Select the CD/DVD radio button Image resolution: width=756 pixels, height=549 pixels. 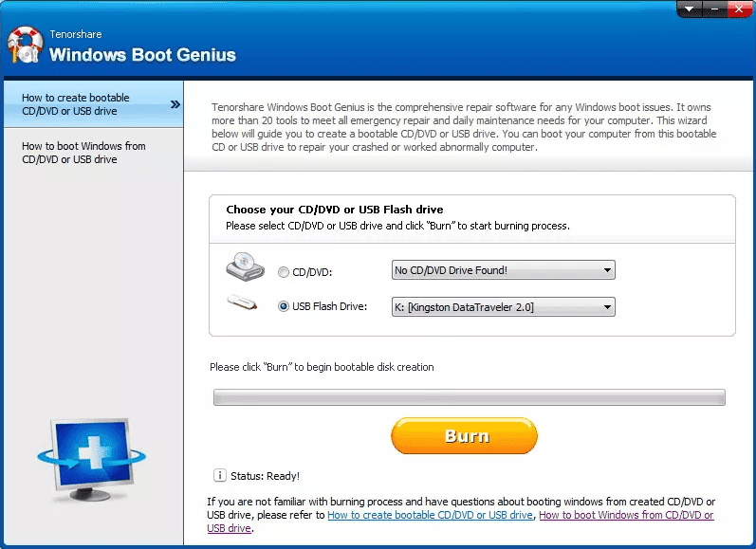284,272
